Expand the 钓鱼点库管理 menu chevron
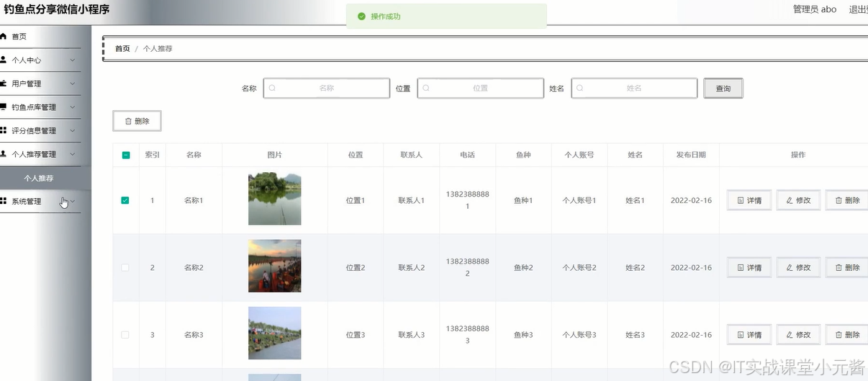Screen dimensions: 868x381 tap(73, 107)
